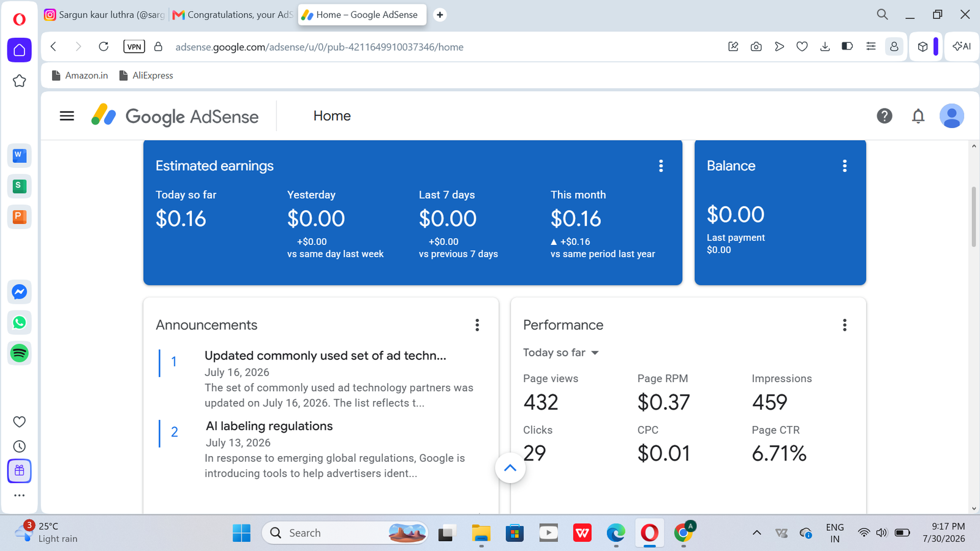Toggle the Opera VPN badge
The image size is (980, 551).
pos(134,47)
